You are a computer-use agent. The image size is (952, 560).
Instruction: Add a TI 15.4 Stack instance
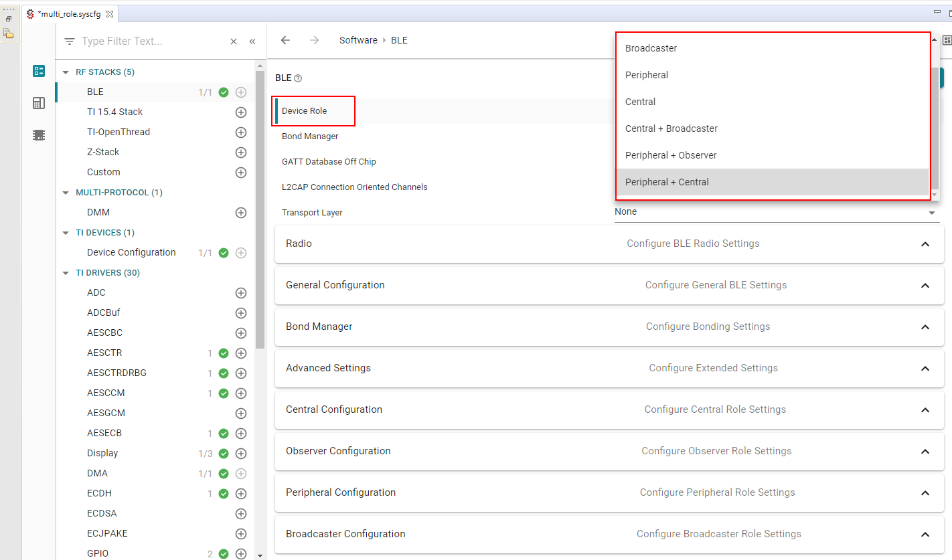click(x=241, y=112)
